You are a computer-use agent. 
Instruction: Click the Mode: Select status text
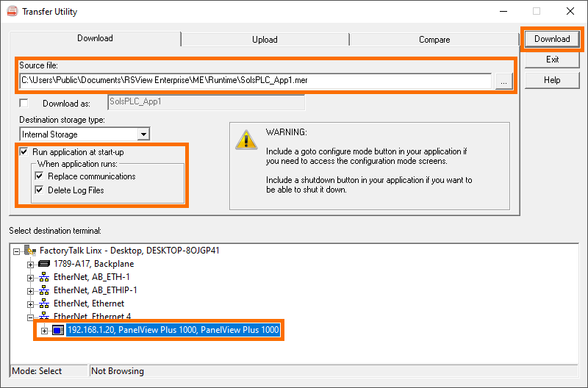pyautogui.click(x=37, y=371)
